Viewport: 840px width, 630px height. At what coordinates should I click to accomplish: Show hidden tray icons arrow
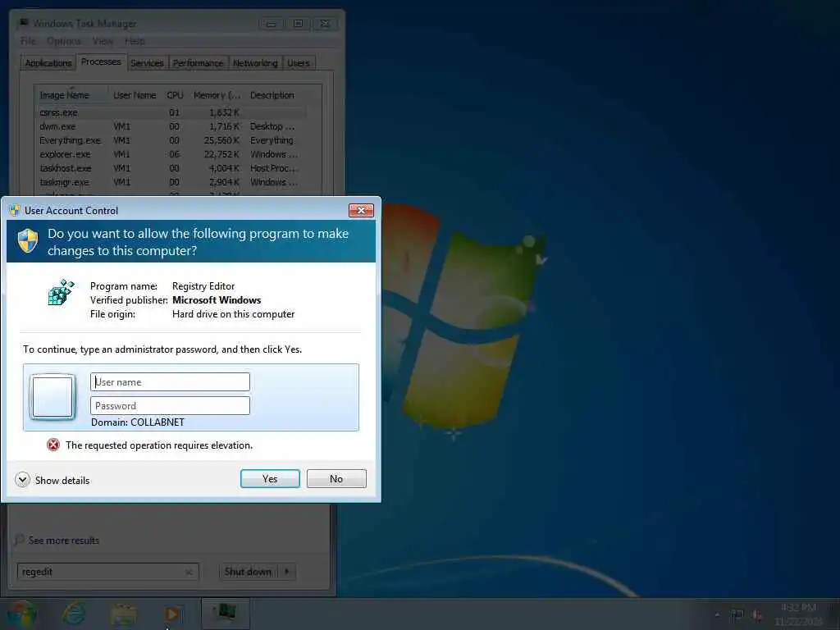click(x=717, y=614)
